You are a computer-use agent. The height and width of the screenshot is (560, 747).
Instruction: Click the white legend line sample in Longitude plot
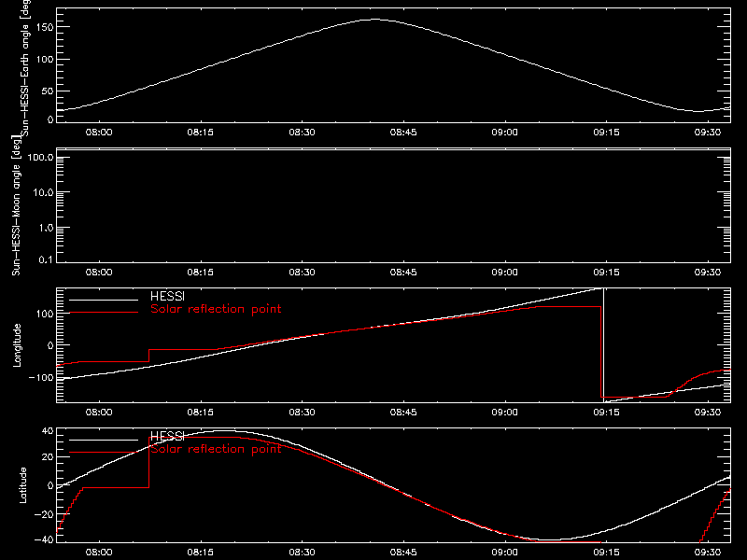pos(104,300)
